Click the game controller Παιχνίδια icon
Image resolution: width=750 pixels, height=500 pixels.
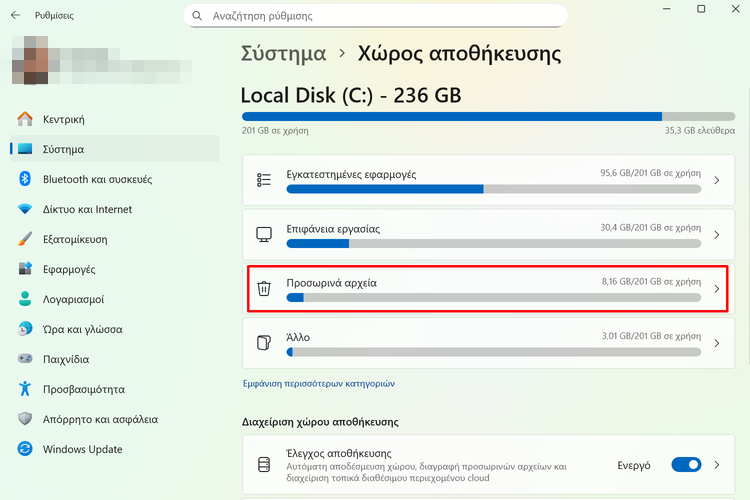coord(25,358)
